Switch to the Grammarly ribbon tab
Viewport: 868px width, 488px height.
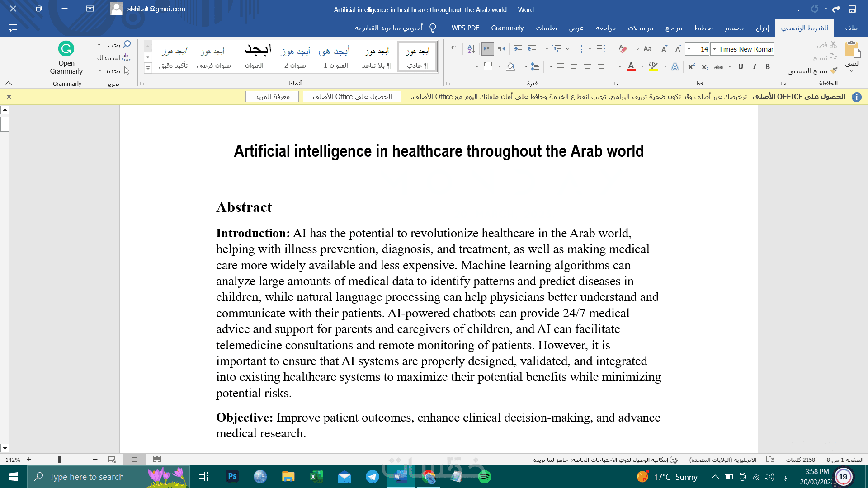507,28
